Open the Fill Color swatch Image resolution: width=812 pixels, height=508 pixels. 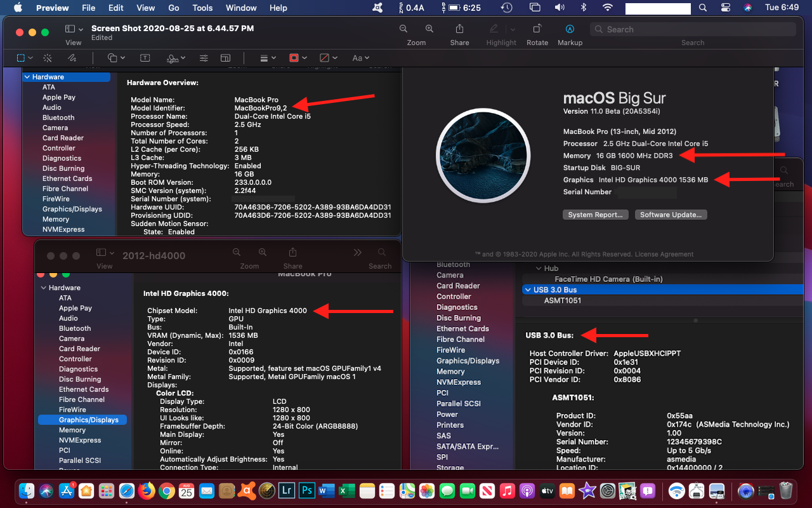tap(328, 58)
